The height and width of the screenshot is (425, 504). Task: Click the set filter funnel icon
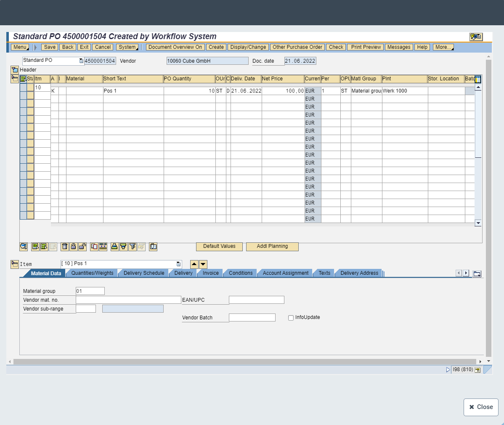point(132,247)
